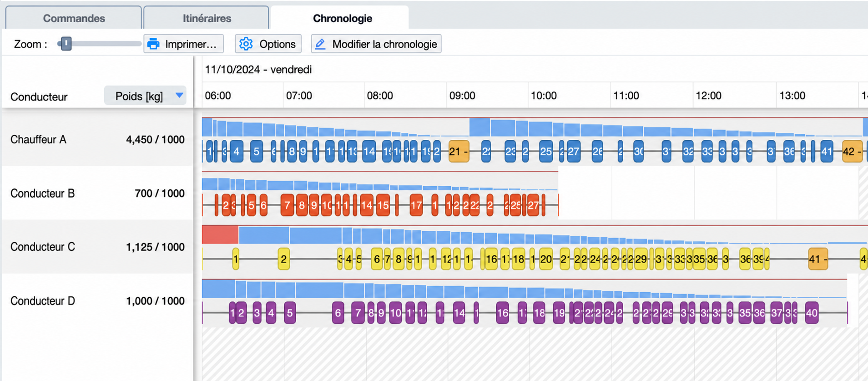Screen dimensions: 868x381
Task: Click the 700 / 1000 weight value
Action: click(160, 193)
